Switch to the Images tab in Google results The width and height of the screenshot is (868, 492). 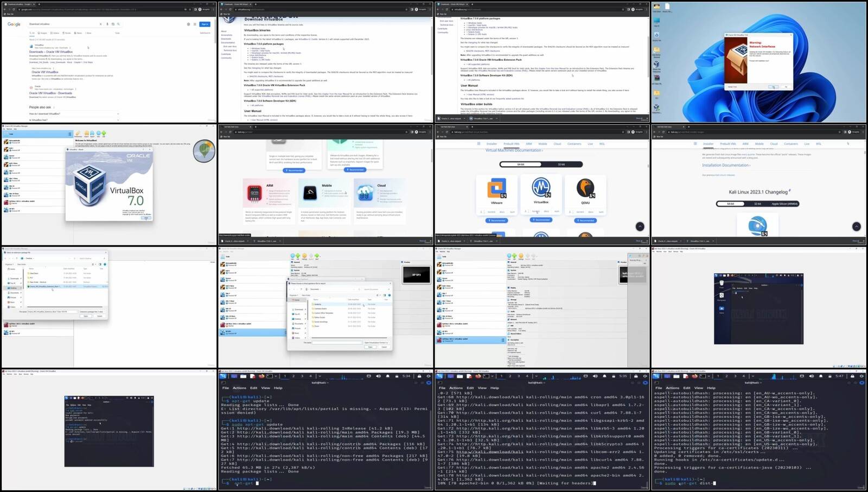pyautogui.click(x=43, y=33)
